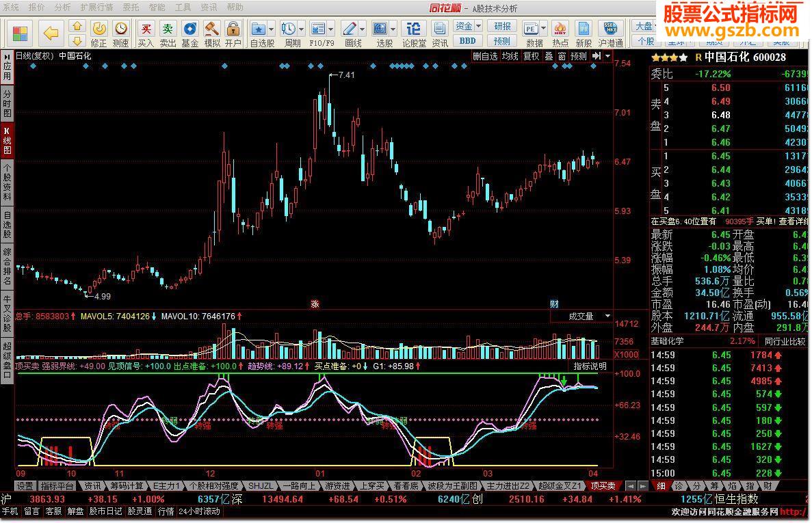The height and width of the screenshot is (523, 812).
Task: Click 删自选 to remove from watchlist
Action: coord(485,56)
